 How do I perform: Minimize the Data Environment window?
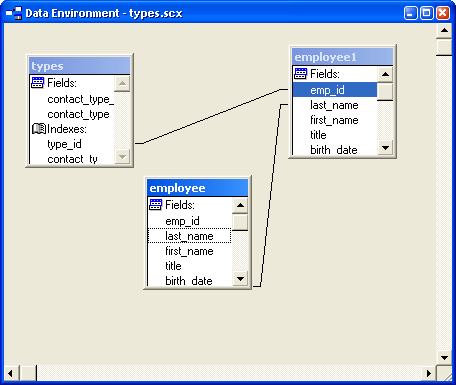coord(410,13)
